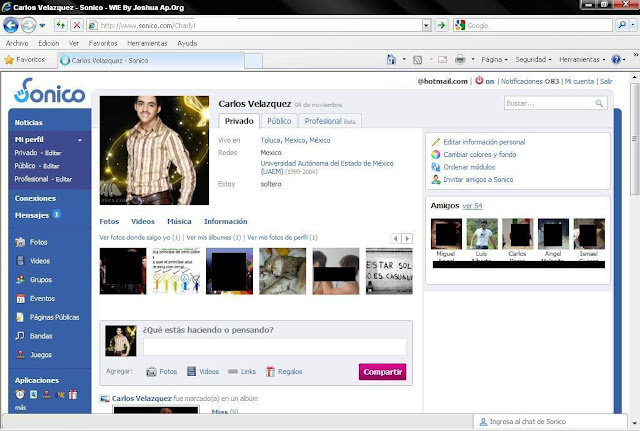
Task: Open the Archivo menu
Action: click(17, 43)
